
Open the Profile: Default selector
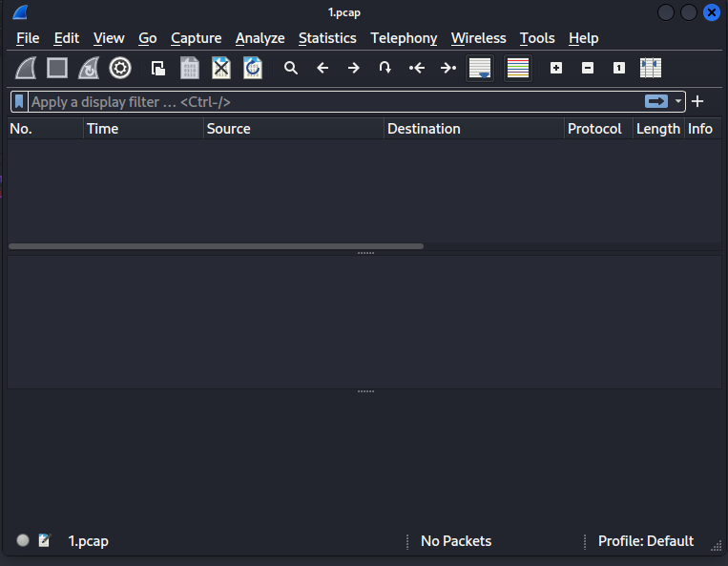point(645,541)
